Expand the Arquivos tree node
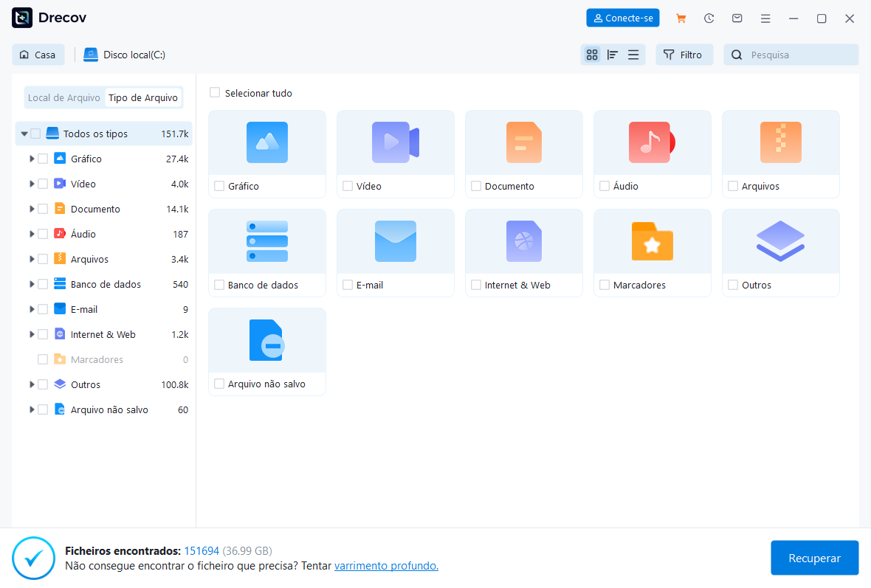Image resolution: width=871 pixels, height=588 pixels. click(32, 259)
